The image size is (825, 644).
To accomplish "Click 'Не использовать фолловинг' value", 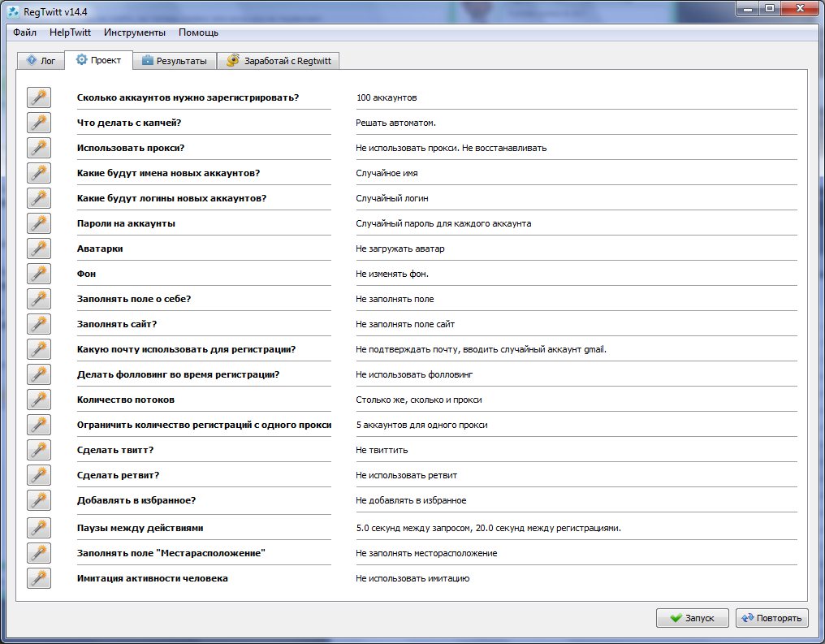I will click(414, 374).
